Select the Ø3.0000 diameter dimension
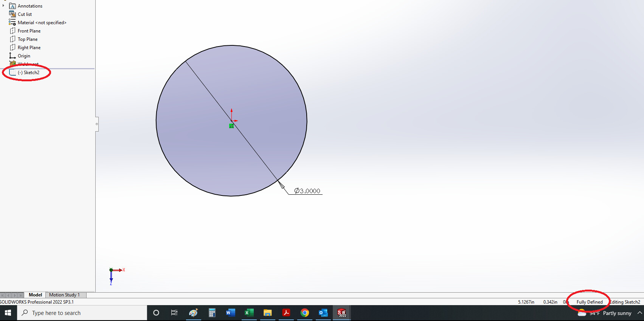 pos(307,191)
